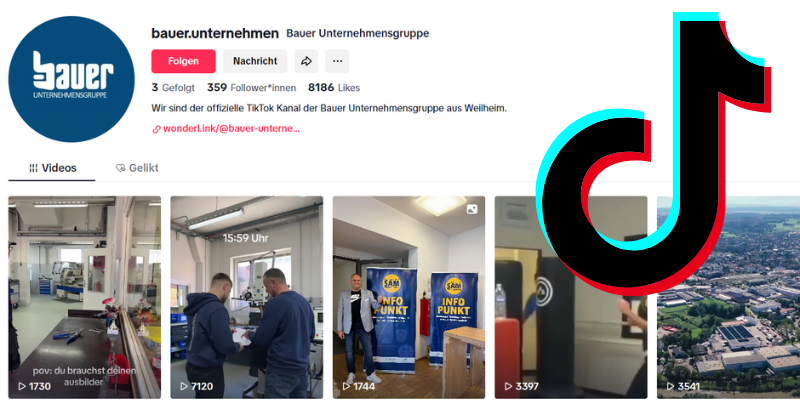This screenshot has width=800, height=400.
Task: Switch to the Gelikt tab
Action: click(x=137, y=168)
